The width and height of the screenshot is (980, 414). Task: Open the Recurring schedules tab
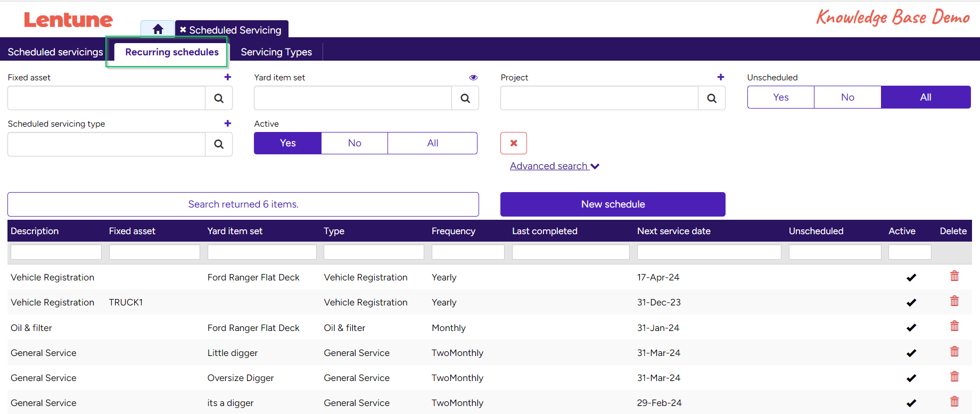[172, 52]
